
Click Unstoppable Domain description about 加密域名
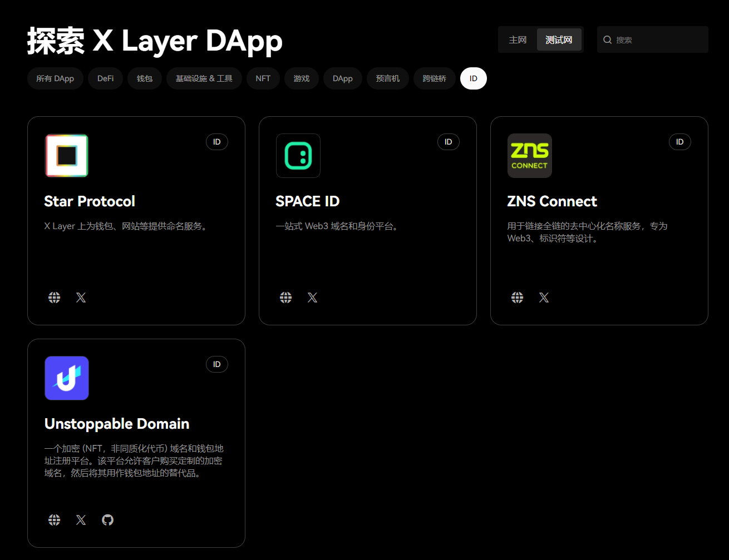point(134,461)
